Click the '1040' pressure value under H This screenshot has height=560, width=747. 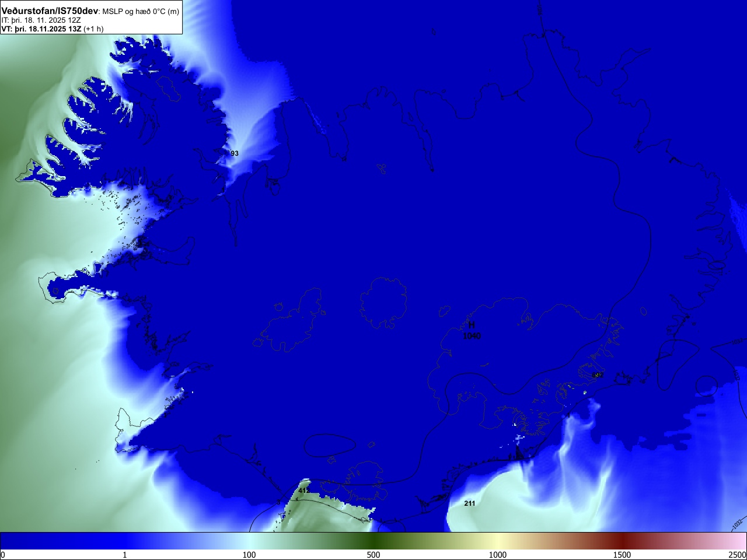pyautogui.click(x=472, y=336)
